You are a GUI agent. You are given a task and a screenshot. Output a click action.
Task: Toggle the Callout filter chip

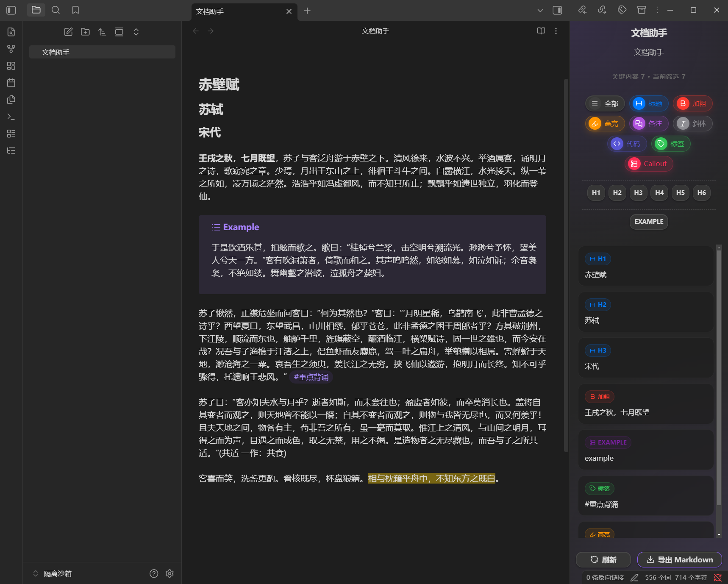coord(649,164)
